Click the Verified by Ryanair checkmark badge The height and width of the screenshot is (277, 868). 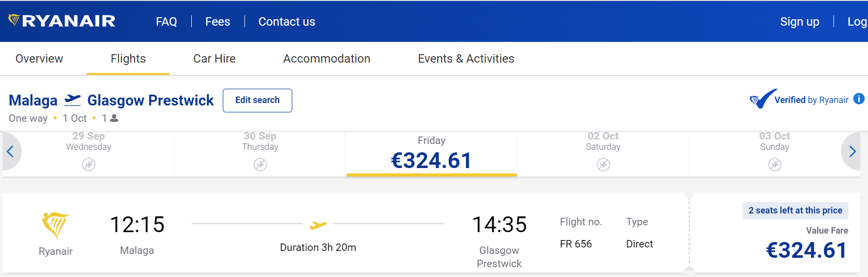point(763,99)
